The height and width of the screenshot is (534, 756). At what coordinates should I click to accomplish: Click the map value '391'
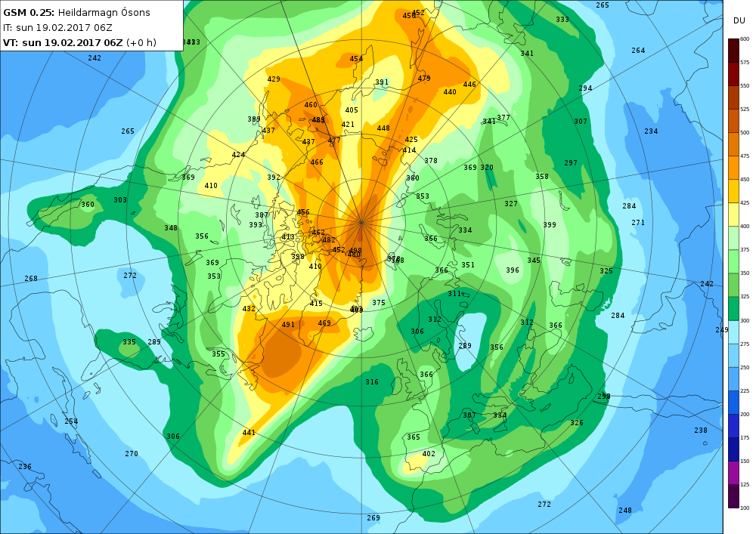382,82
